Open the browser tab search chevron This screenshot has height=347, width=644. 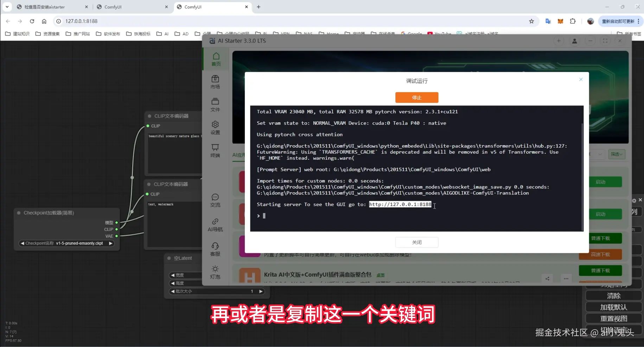click(x=7, y=7)
